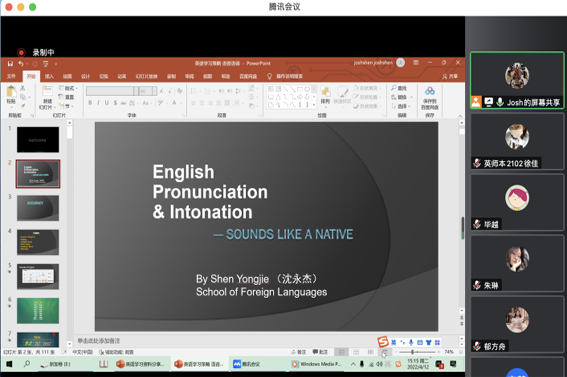This screenshot has width=567, height=377.
Task: Open the Windows Start button
Action: click(9, 364)
